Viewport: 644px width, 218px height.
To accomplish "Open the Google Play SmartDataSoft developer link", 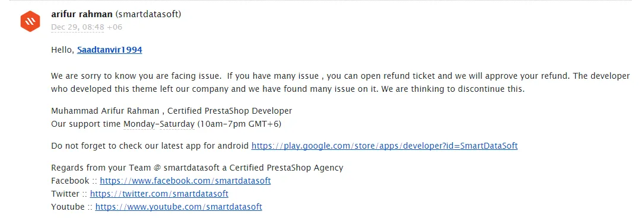I will [x=385, y=146].
